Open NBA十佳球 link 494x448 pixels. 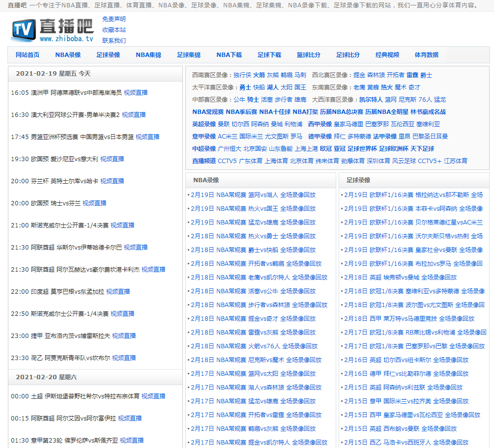pyautogui.click(x=275, y=112)
